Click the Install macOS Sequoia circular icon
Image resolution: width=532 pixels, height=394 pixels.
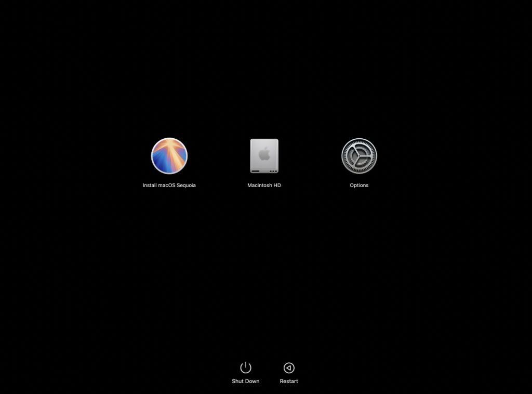pos(169,156)
